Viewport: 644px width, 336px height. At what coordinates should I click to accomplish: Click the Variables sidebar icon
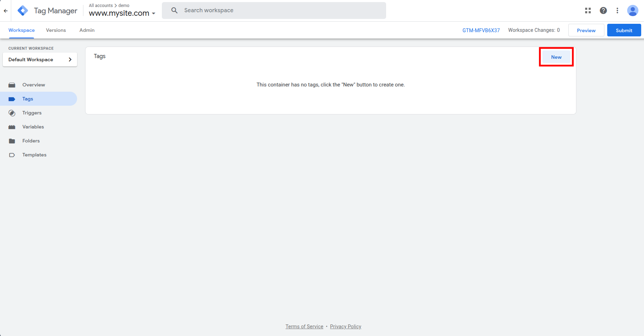12,127
